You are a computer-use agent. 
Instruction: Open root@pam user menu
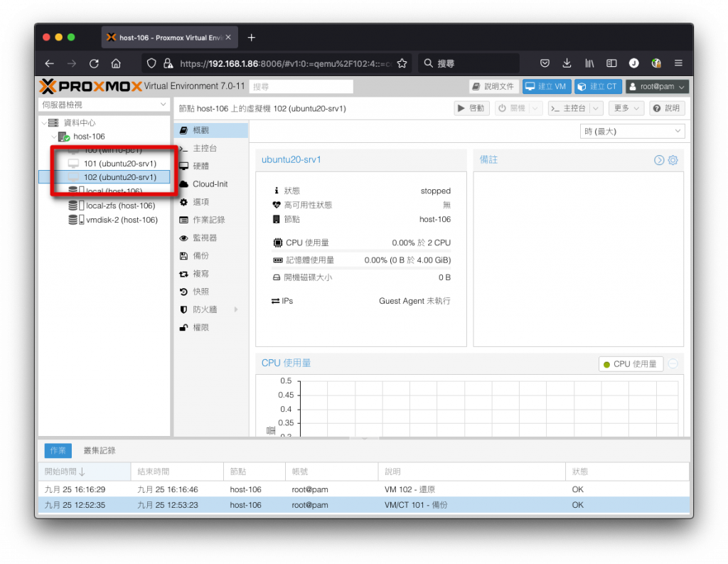click(657, 87)
